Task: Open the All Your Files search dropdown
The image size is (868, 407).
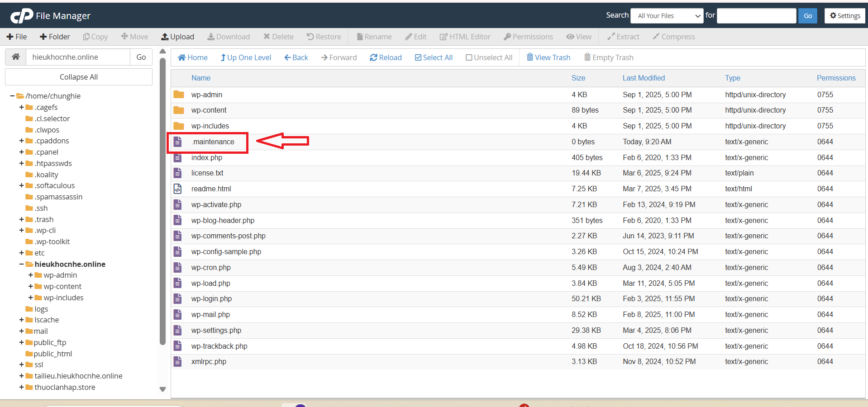Action: pos(667,16)
